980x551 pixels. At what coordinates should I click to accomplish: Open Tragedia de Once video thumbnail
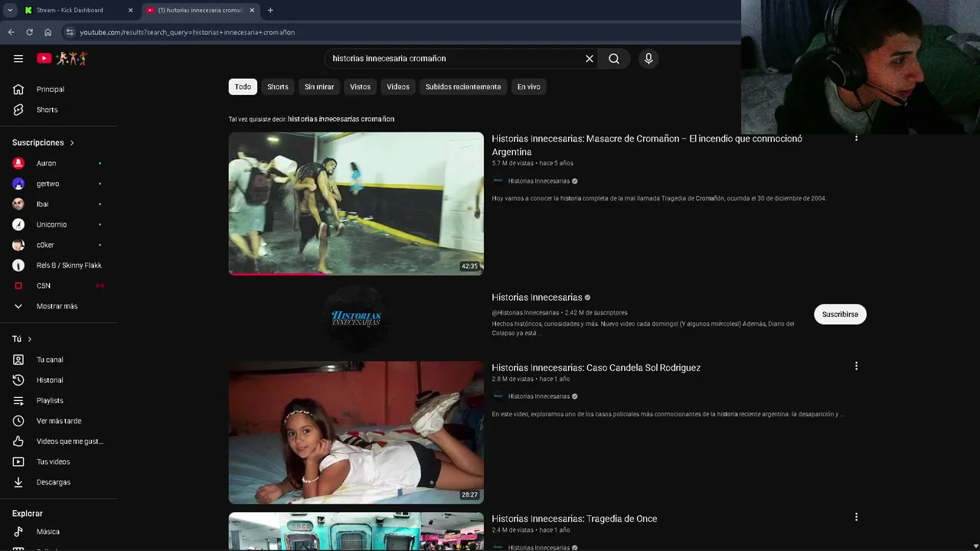pos(356,531)
